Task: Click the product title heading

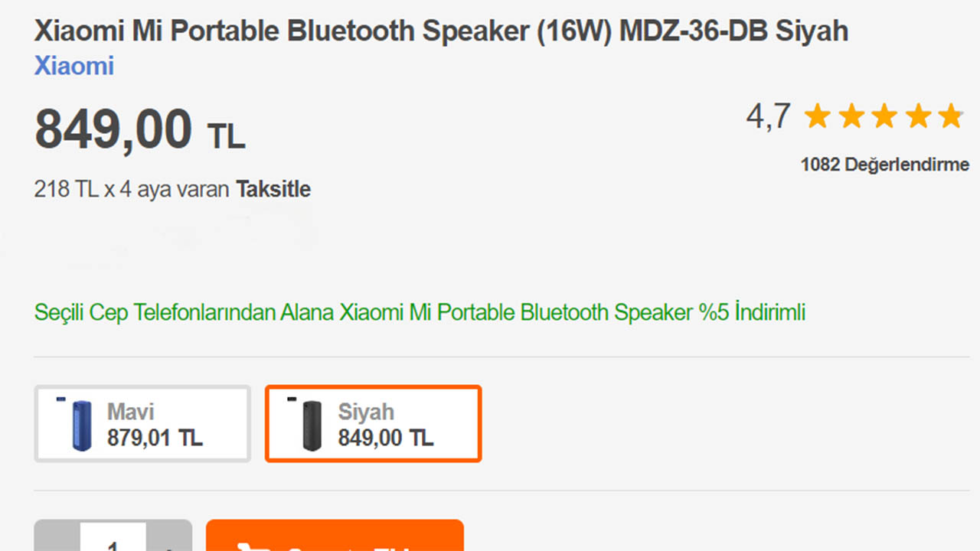Action: coord(441,31)
